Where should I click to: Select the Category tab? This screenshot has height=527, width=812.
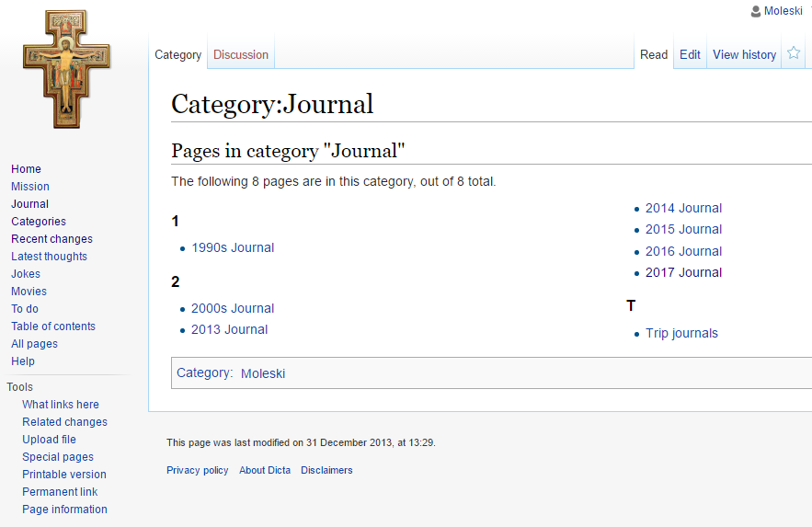(177, 54)
